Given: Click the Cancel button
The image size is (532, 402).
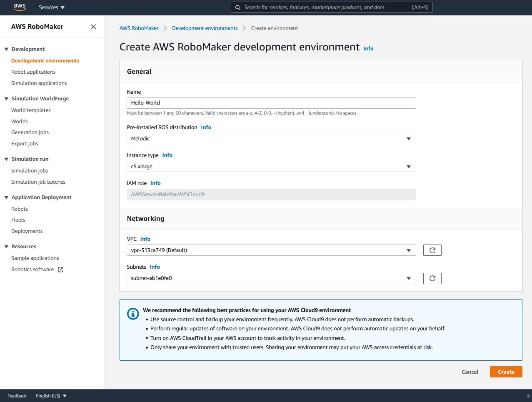Looking at the screenshot, I should pyautogui.click(x=470, y=372).
